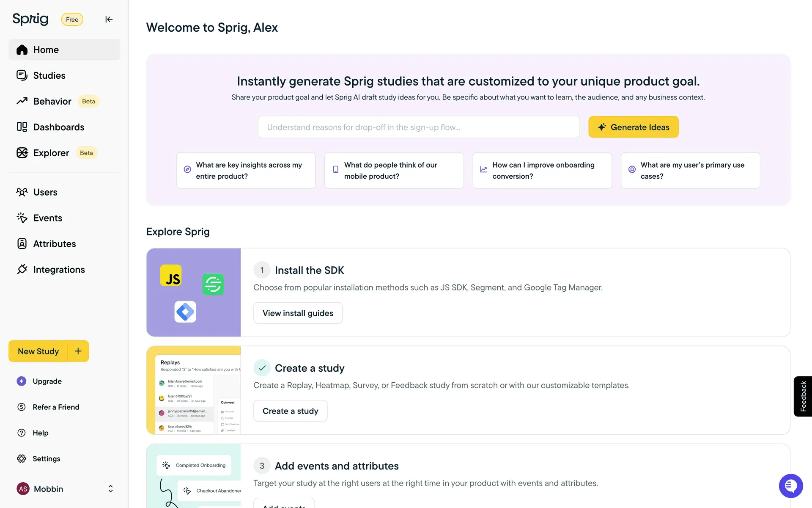The width and height of the screenshot is (812, 508).
Task: Choose the mobile product suggestion card
Action: (x=394, y=171)
